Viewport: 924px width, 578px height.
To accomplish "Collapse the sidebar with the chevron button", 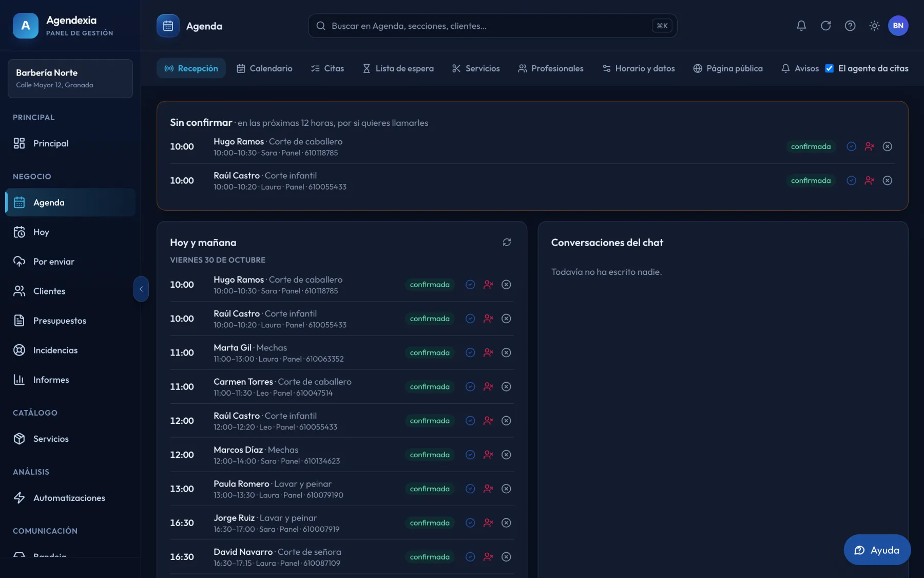I will [141, 289].
